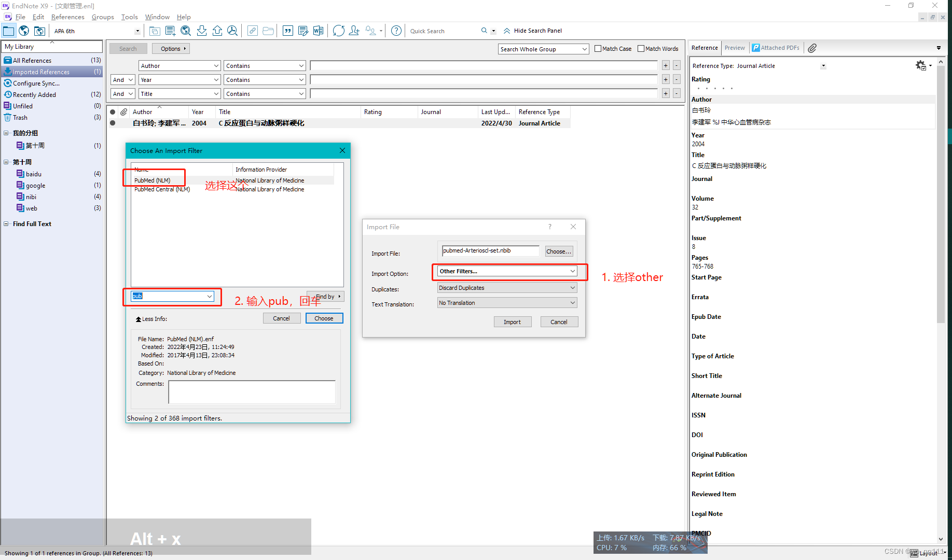Click the Reference panel vertical scrollbar
The height and width of the screenshot is (560, 952).
[941, 194]
